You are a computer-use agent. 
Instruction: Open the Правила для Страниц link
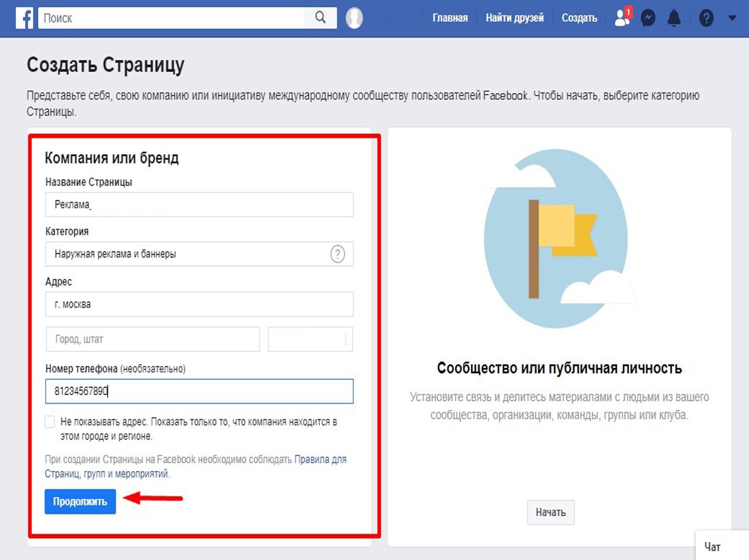(320, 459)
